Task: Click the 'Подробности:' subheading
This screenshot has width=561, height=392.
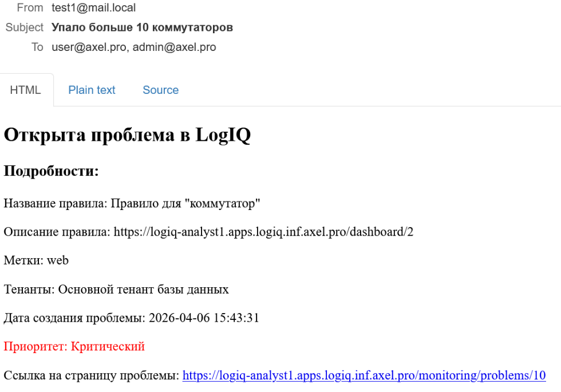Action: tap(51, 171)
